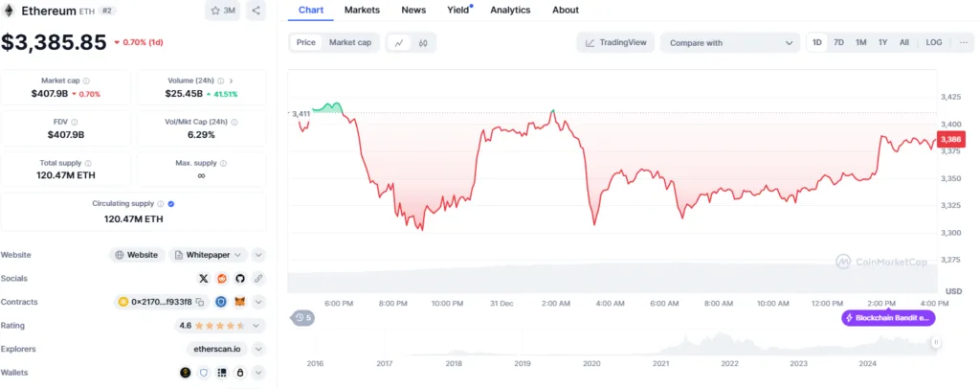Open the GitHub social link
Viewport: 980px width, 389px height.
click(240, 278)
